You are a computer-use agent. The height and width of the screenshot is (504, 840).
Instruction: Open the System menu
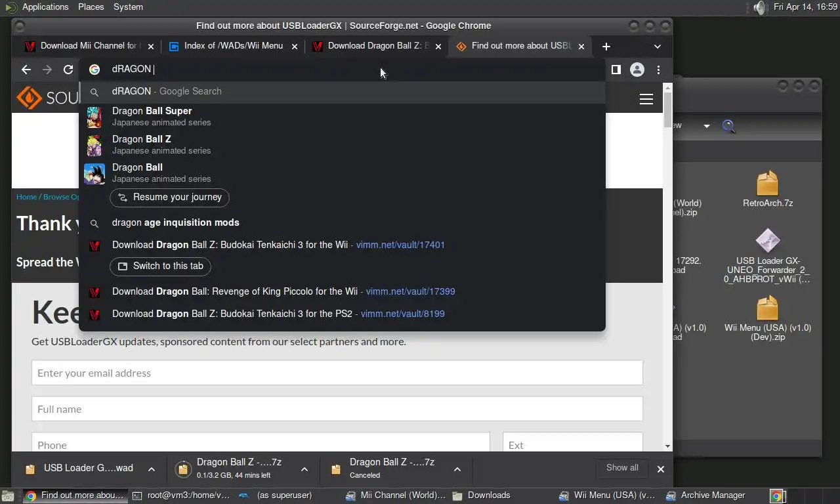[x=128, y=7]
